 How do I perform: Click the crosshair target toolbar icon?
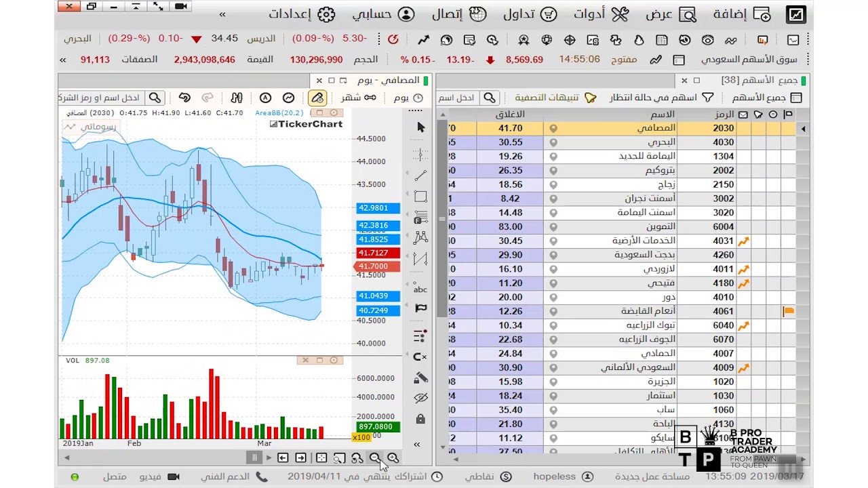[x=570, y=40]
